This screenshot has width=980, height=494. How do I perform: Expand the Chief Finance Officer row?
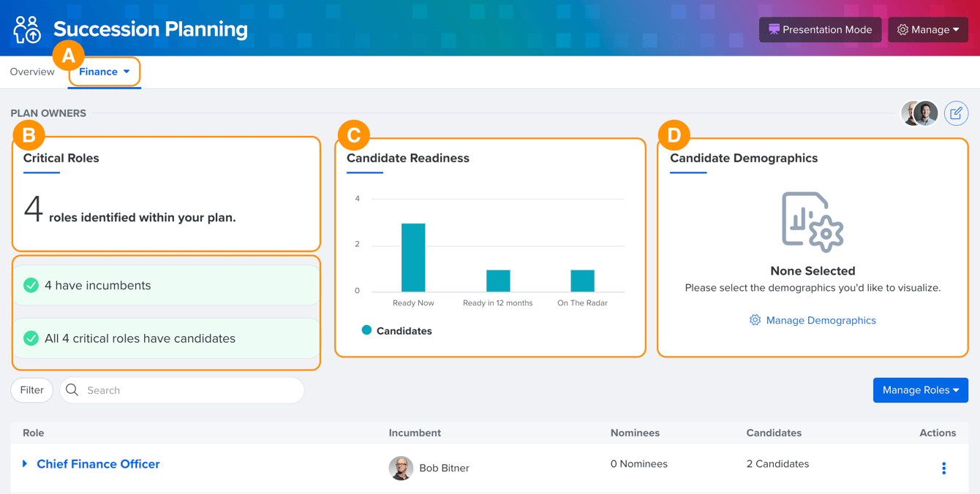click(x=25, y=464)
